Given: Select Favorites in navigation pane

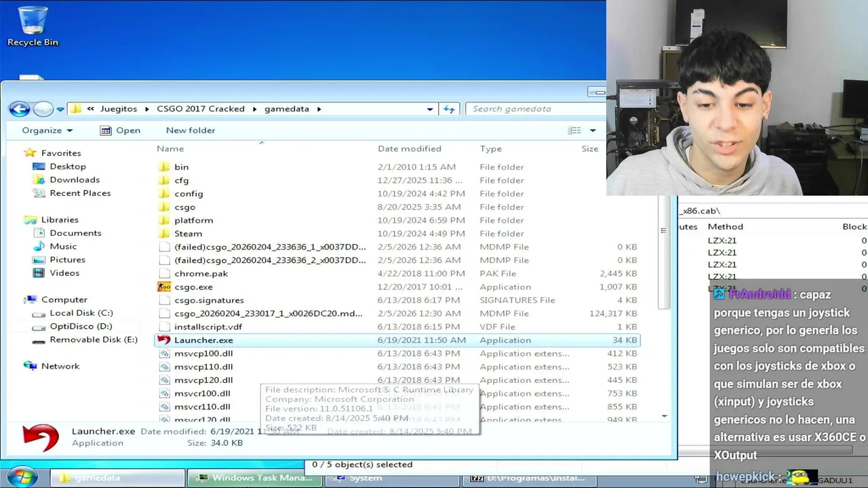Looking at the screenshot, I should pyautogui.click(x=60, y=153).
